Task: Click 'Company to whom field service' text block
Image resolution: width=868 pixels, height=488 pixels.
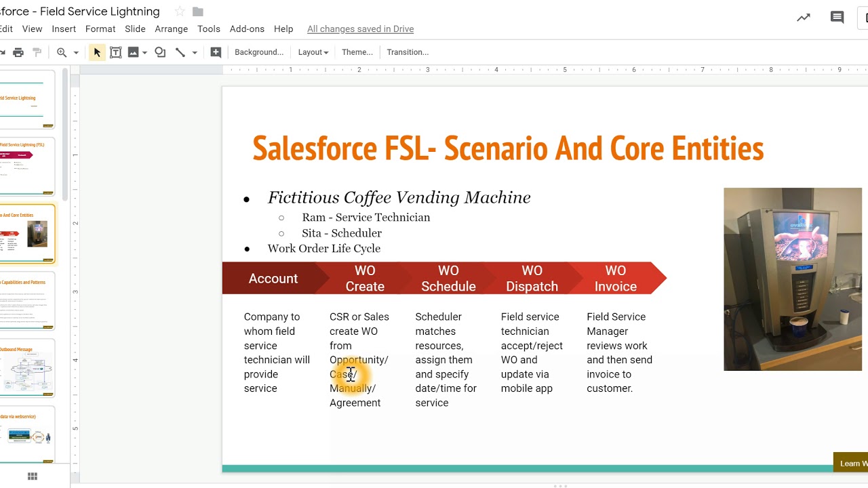Action: pos(277,352)
